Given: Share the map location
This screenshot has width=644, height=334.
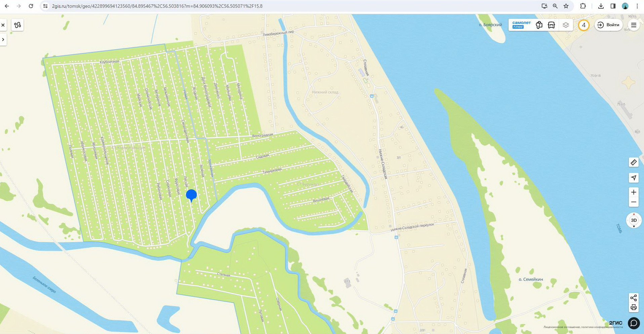Looking at the screenshot, I should [x=634, y=298].
